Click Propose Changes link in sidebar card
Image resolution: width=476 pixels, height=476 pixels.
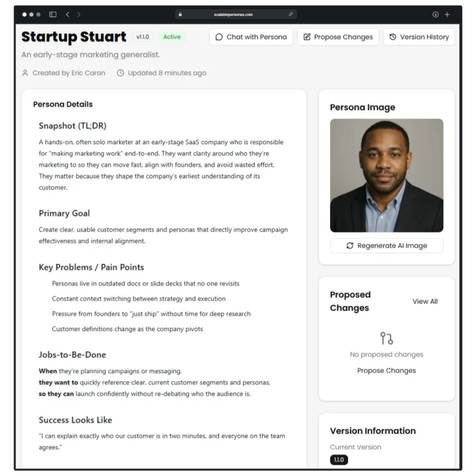coord(386,370)
